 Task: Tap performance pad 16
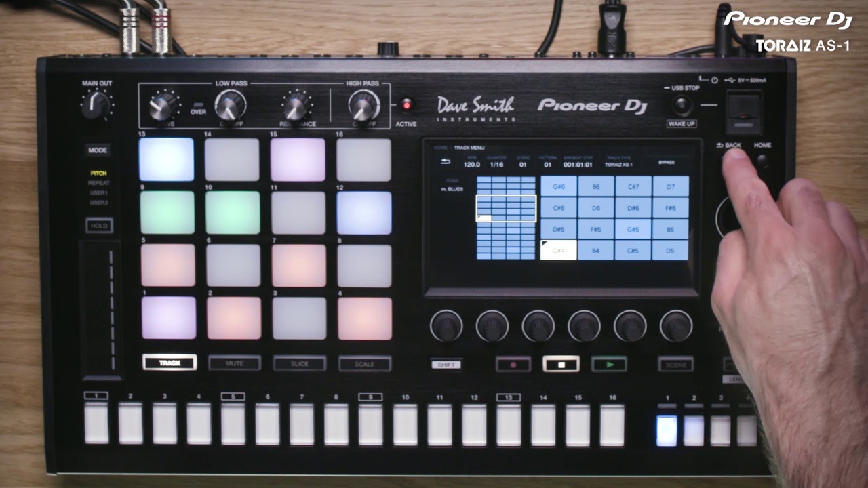(x=363, y=160)
